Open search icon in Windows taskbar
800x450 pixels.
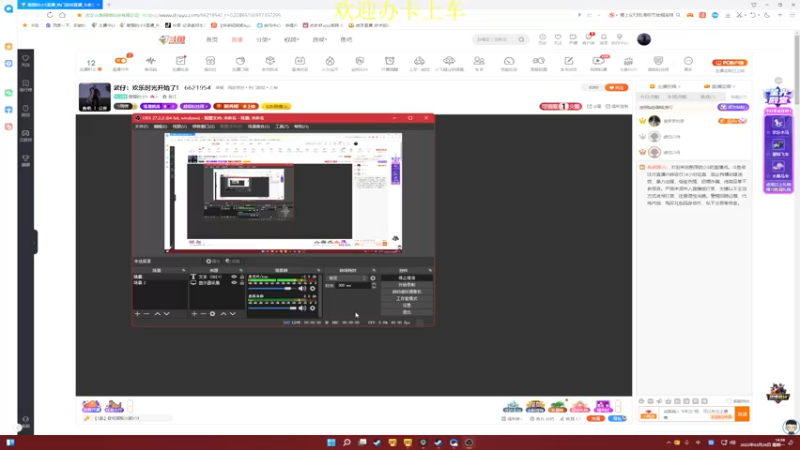(347, 443)
